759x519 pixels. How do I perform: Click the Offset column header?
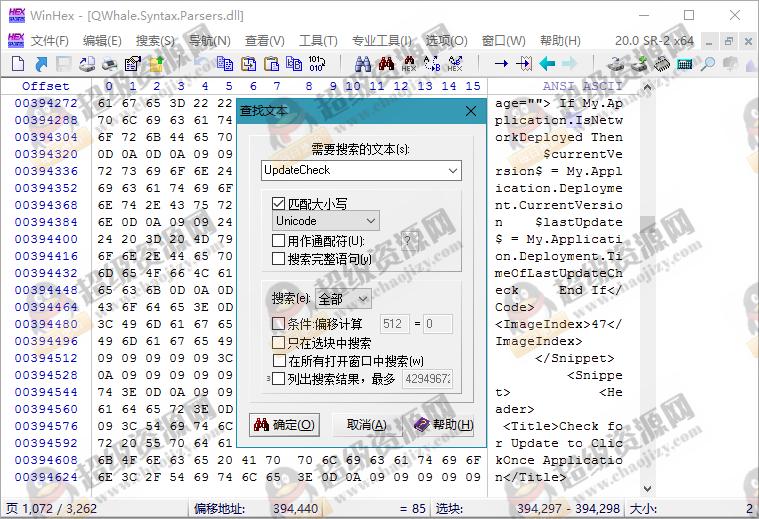coord(46,86)
